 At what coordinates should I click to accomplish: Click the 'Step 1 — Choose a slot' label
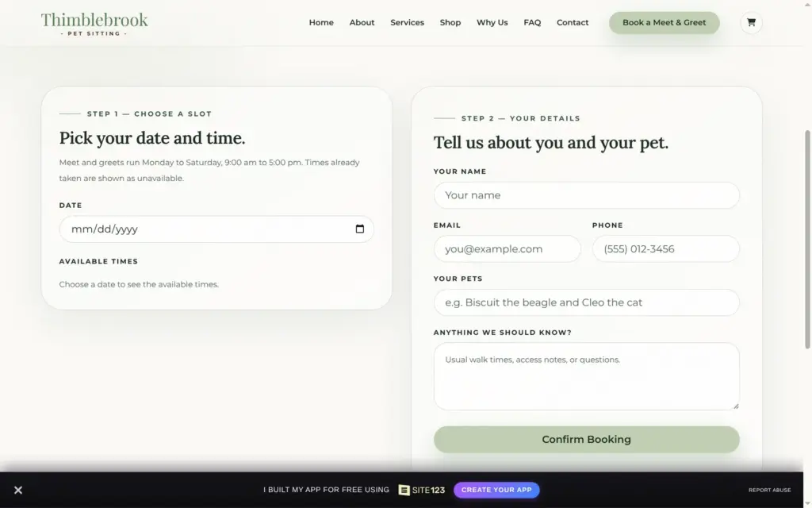pos(149,114)
